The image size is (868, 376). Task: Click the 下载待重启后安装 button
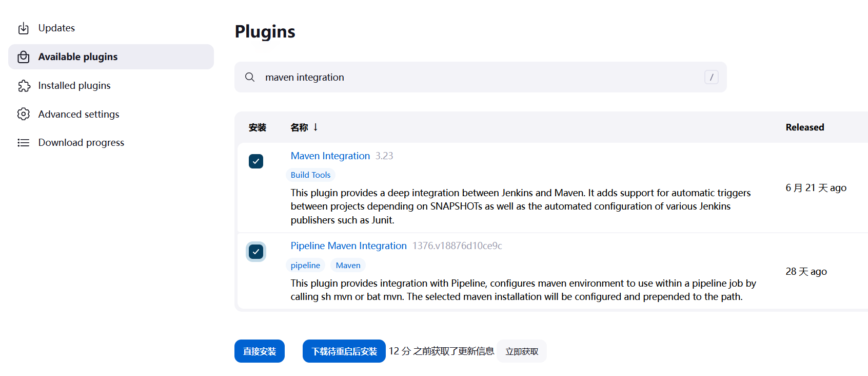pos(344,351)
